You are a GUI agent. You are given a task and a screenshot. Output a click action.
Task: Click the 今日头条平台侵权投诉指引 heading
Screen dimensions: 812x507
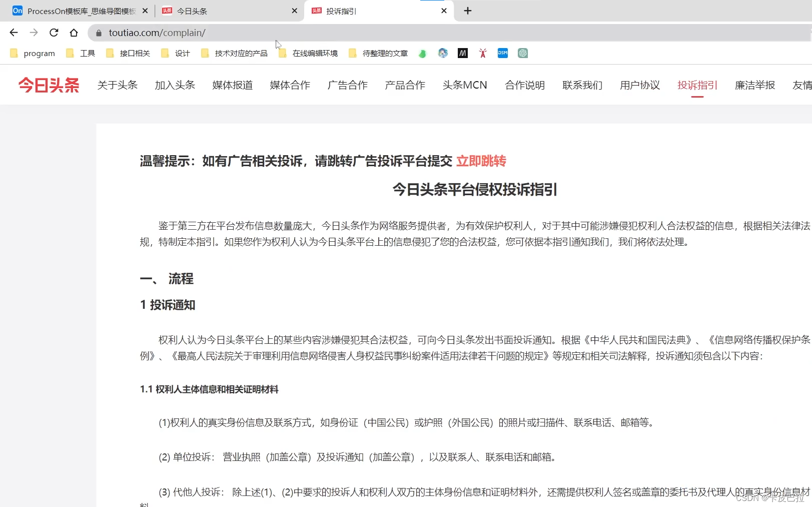click(x=475, y=190)
